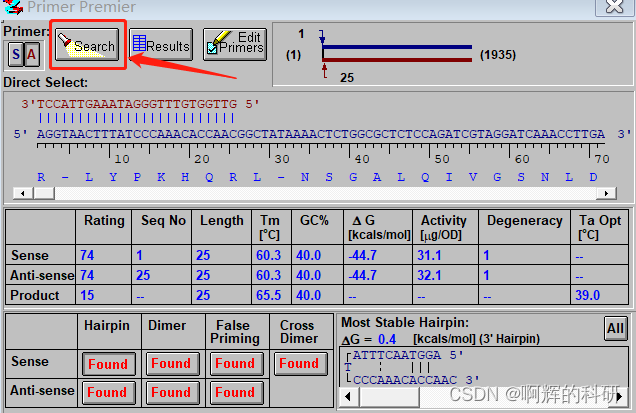Click the red anti-sense primer marker
Screen dimensions: 636x413
click(x=324, y=71)
